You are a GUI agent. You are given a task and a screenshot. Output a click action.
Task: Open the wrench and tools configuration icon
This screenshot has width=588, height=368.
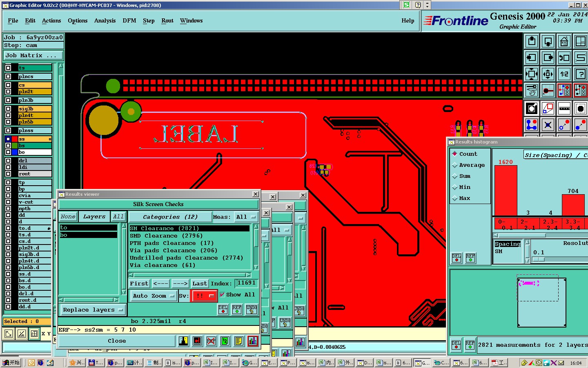pyautogui.click(x=532, y=90)
